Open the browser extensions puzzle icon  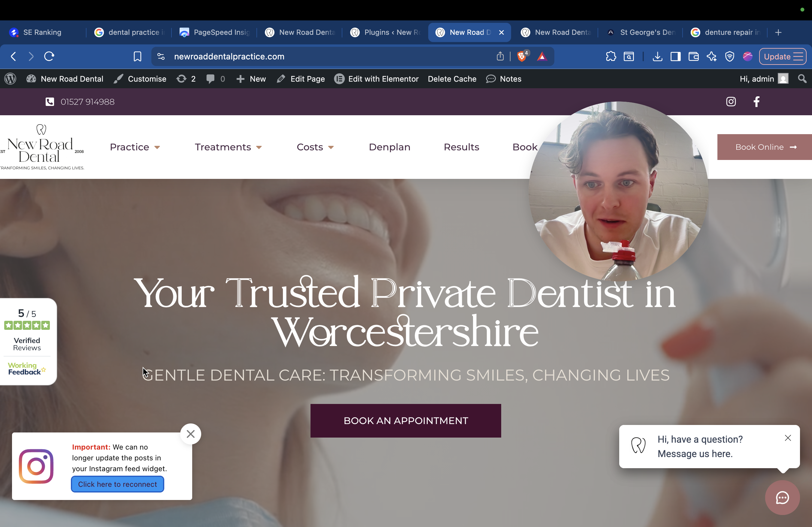point(611,56)
